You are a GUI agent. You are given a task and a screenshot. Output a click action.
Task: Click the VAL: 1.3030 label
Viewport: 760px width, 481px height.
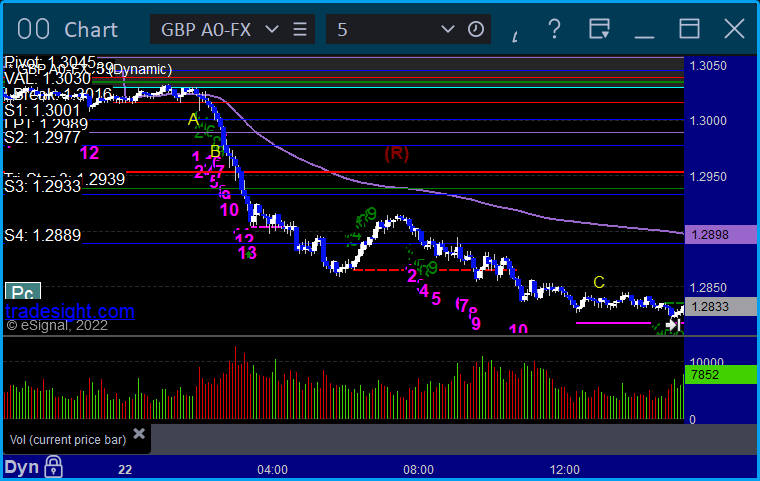coord(47,79)
